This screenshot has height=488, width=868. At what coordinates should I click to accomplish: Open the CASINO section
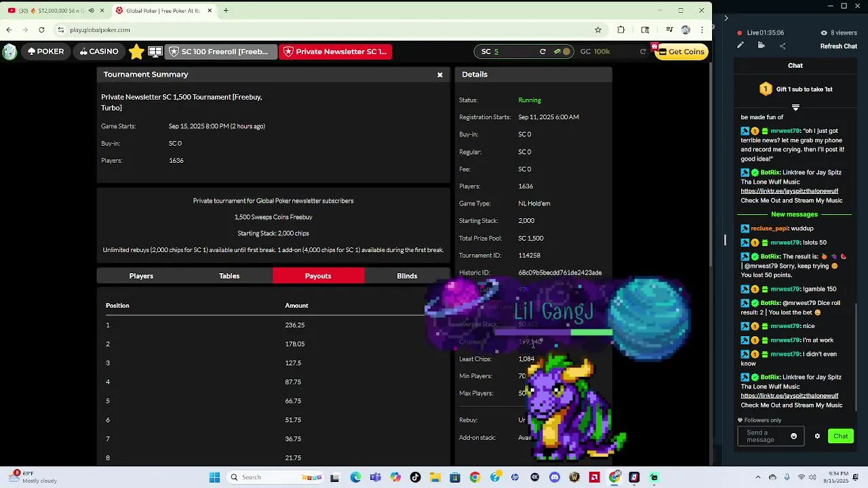pos(99,52)
